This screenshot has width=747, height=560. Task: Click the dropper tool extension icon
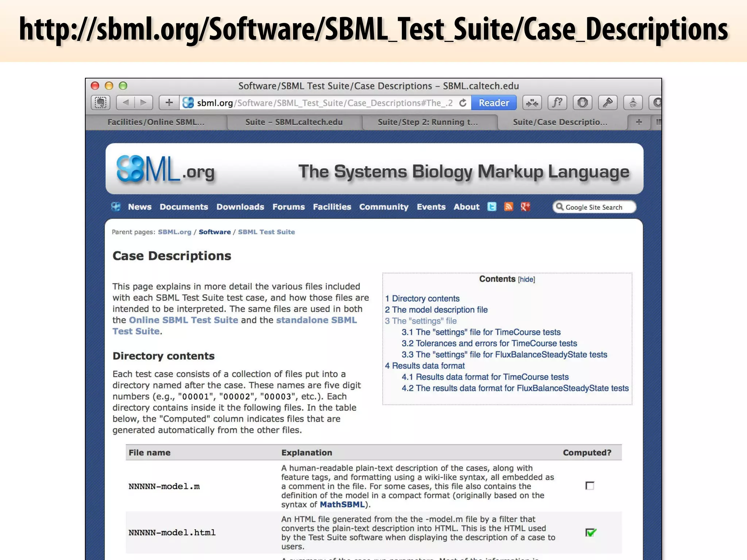[608, 103]
